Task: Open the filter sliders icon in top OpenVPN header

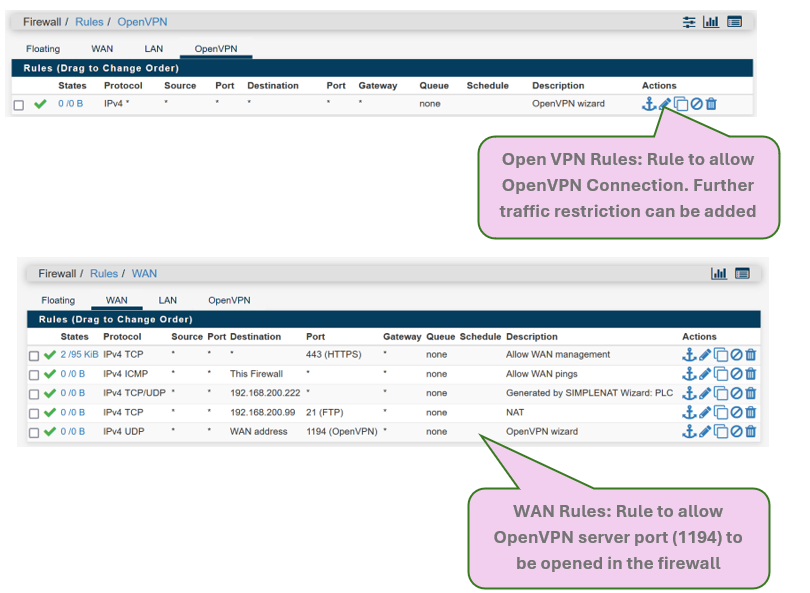Action: (689, 21)
